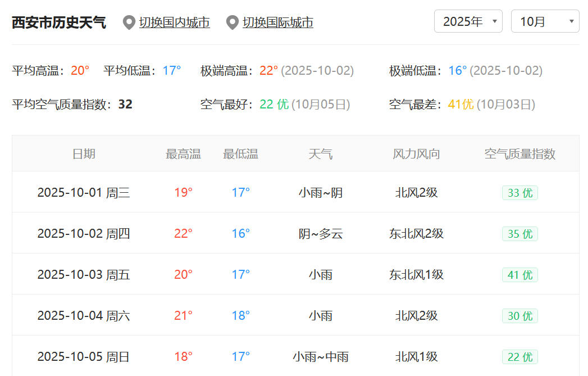Click 极端高温 22° summary value
588x376 pixels.
point(268,71)
